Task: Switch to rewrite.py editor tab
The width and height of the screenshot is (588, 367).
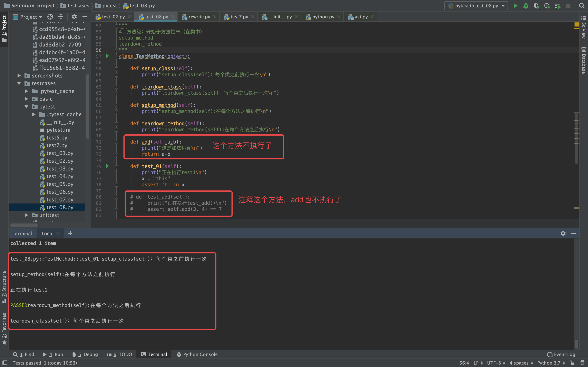Action: [199, 17]
